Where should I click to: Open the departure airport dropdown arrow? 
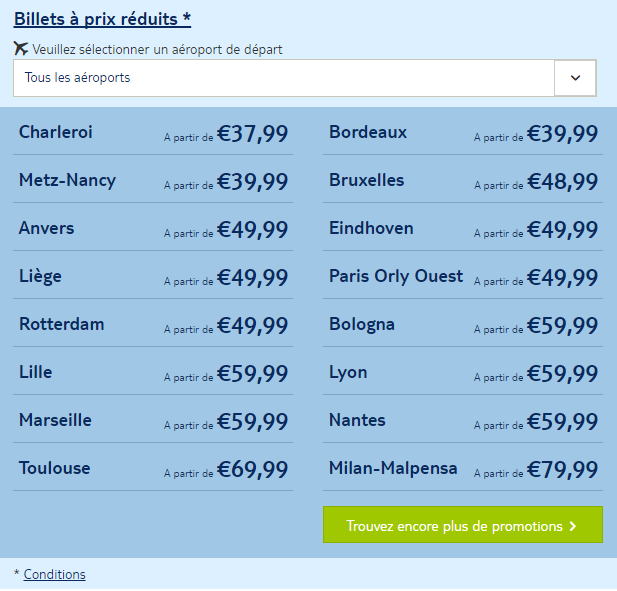pyautogui.click(x=575, y=78)
